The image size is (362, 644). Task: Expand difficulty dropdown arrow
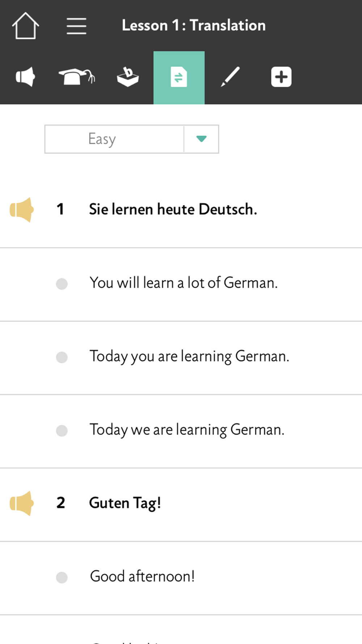click(201, 139)
